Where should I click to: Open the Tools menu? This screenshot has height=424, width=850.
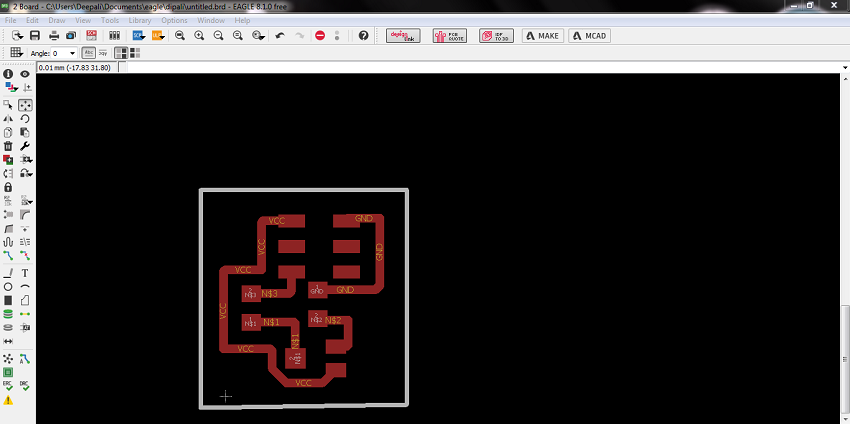pos(110,21)
